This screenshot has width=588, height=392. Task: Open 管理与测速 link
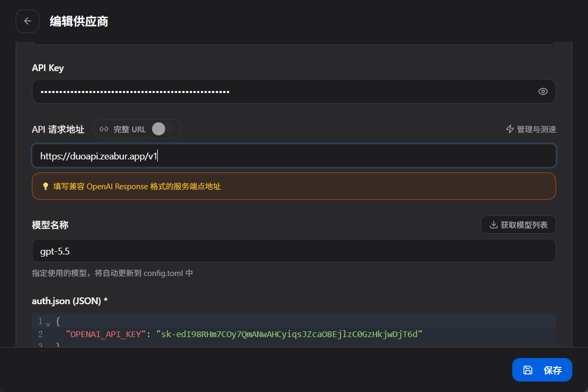pyautogui.click(x=531, y=129)
